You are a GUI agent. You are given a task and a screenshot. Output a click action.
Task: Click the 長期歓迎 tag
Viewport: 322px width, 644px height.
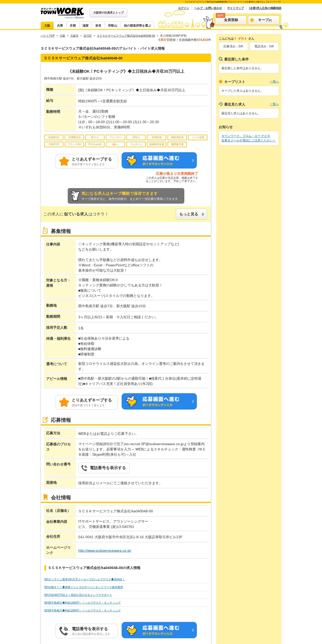156,137
